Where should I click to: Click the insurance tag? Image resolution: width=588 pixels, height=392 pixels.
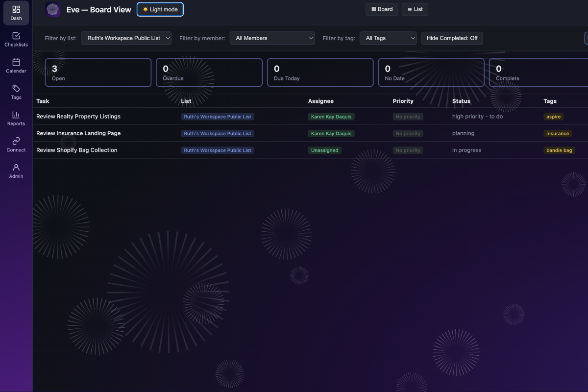[x=558, y=133]
